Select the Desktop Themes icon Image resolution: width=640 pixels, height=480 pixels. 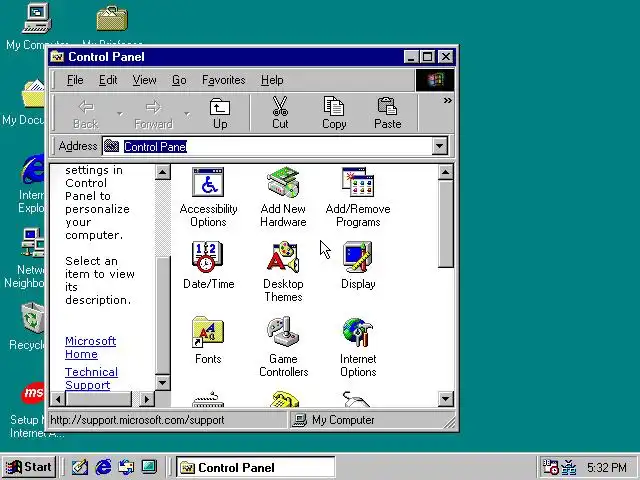pyautogui.click(x=283, y=271)
